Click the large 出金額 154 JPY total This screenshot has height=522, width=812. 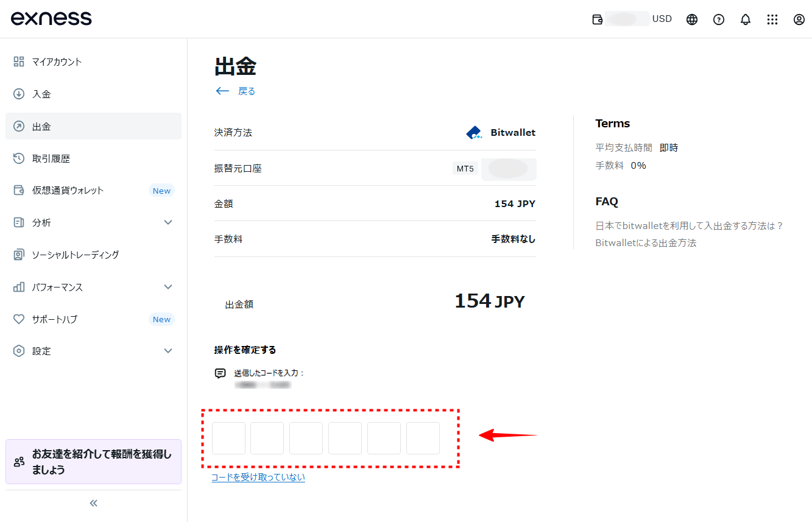(490, 301)
